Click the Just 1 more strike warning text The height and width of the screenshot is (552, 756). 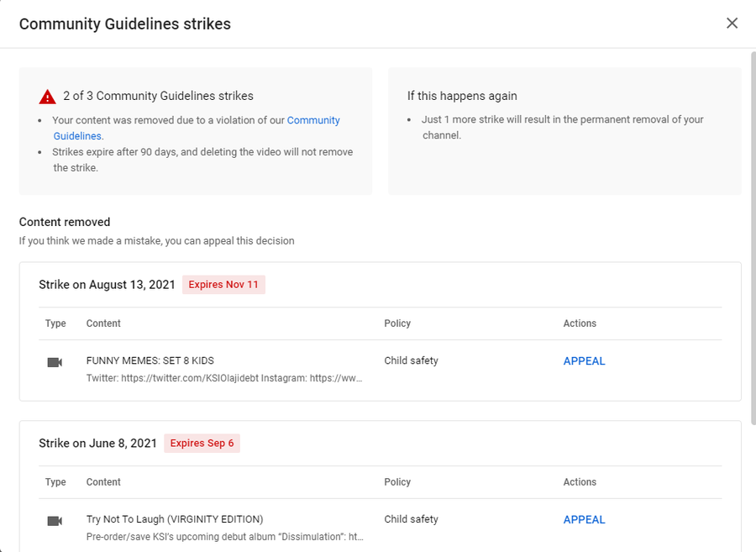562,127
